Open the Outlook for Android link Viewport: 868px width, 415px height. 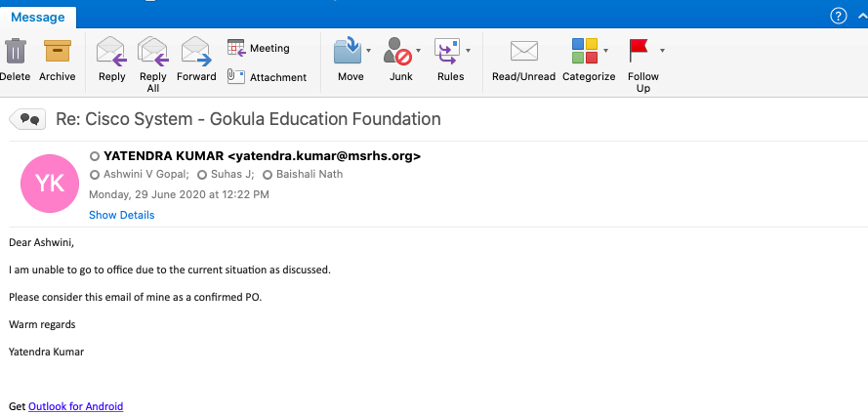(75, 406)
